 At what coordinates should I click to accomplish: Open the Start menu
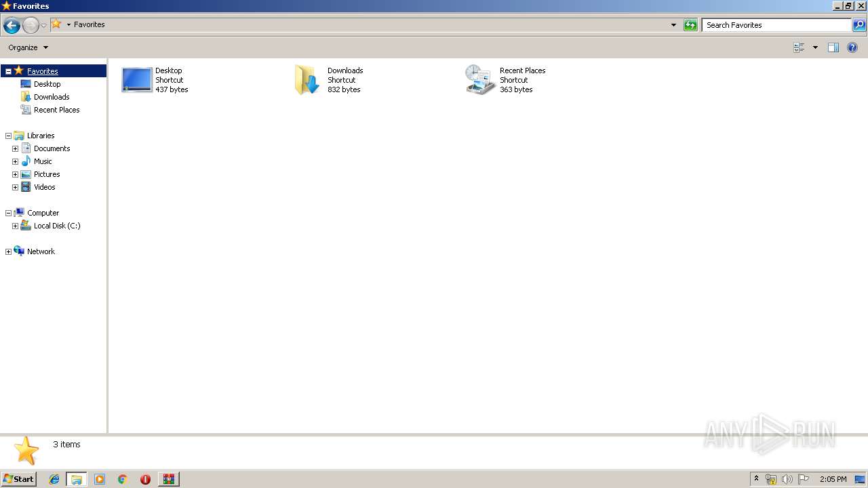pos(18,479)
